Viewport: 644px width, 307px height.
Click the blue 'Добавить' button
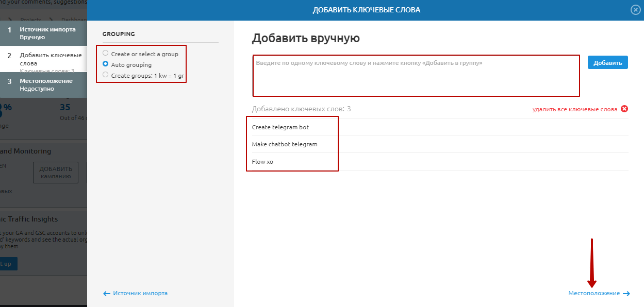point(607,62)
